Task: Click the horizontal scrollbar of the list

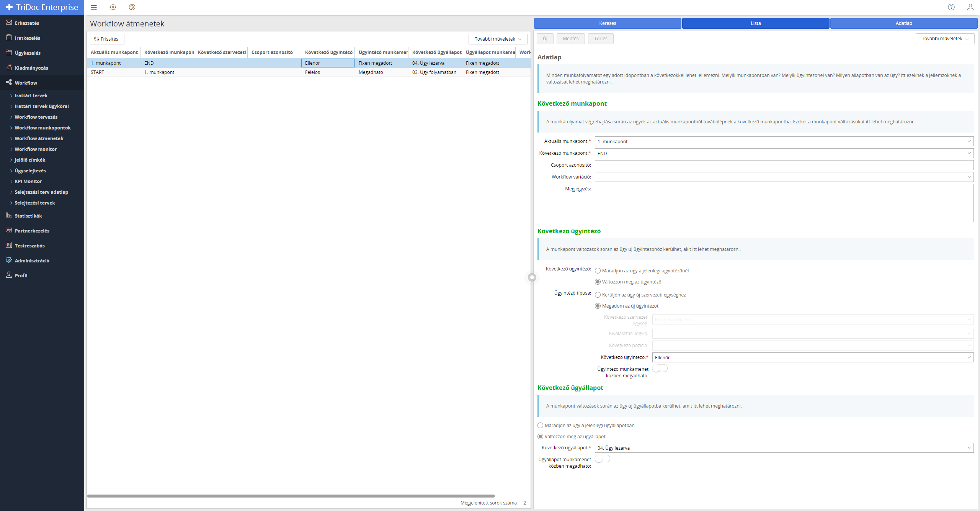Action: coord(291,496)
